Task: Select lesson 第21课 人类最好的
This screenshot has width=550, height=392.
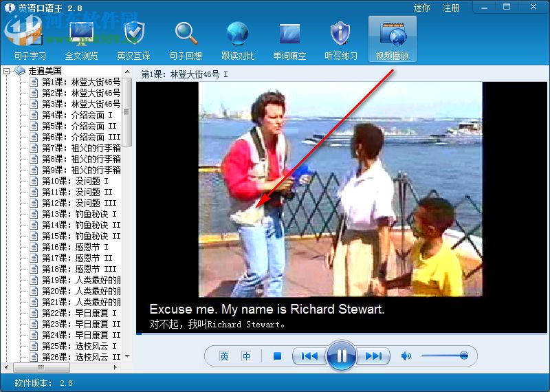Action: point(81,302)
